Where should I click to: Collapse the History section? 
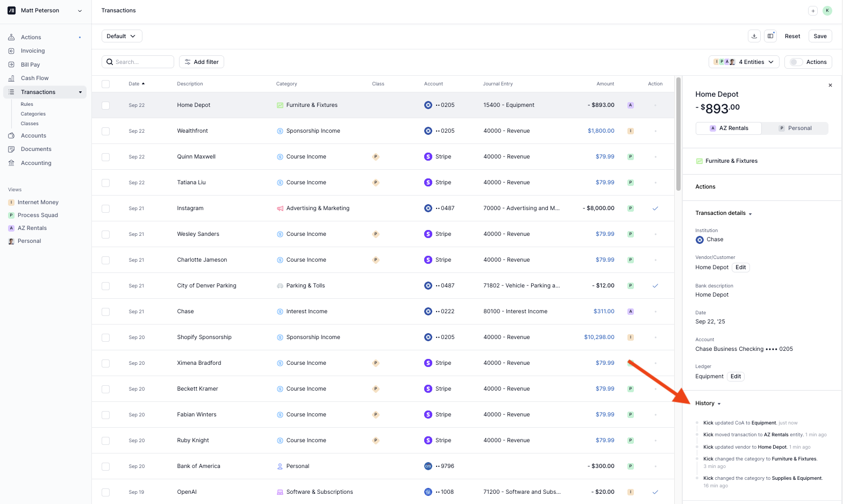coord(708,404)
